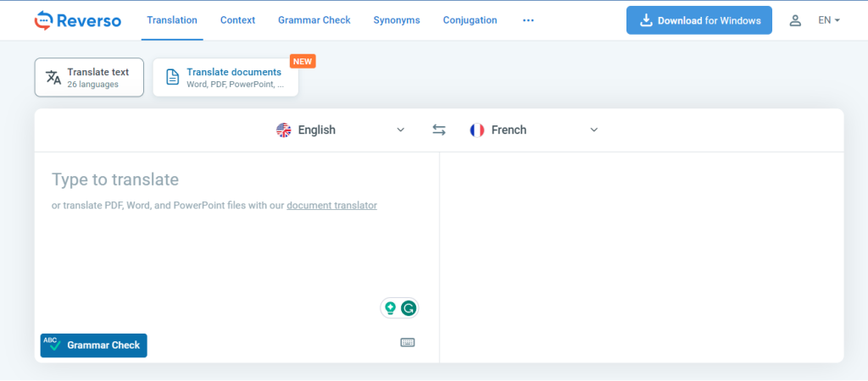Click the blue Grammar Check button
Screen dimensions: 868x381
pyautogui.click(x=93, y=345)
